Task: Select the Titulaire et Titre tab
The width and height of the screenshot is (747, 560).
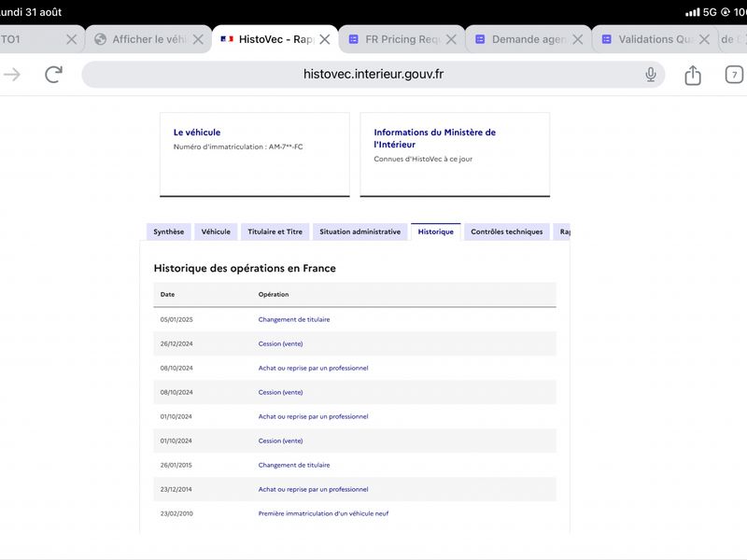Action: point(275,231)
